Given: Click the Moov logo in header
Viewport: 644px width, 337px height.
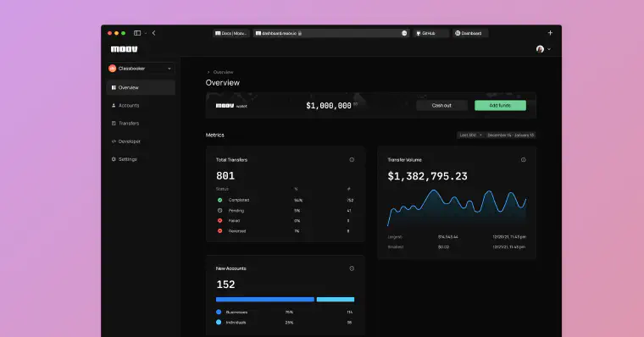Looking at the screenshot, I should pos(124,49).
